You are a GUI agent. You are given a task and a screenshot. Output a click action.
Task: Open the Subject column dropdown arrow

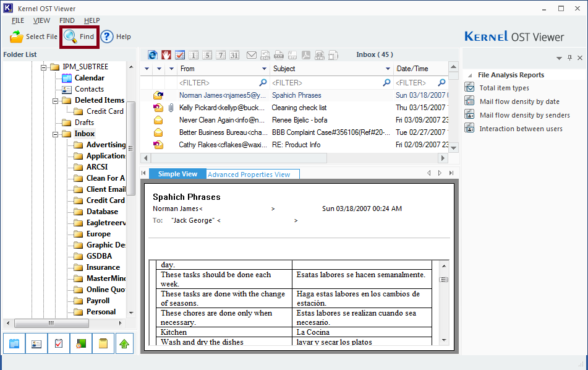388,69
